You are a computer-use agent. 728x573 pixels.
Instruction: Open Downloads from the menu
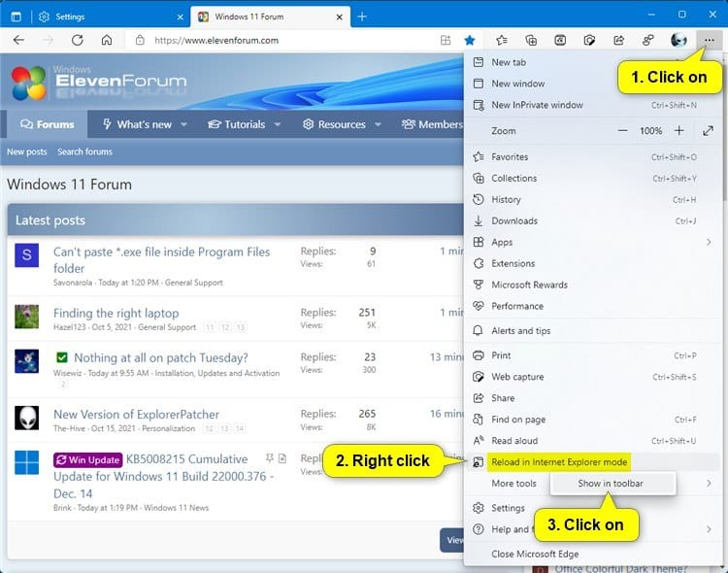[592, 221]
